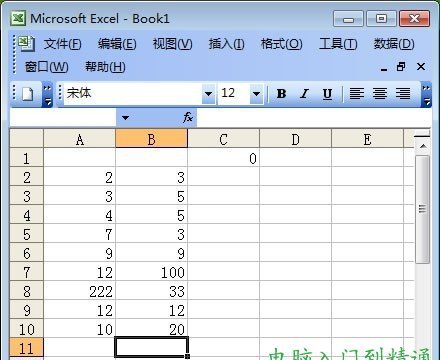Screen dimensions: 440x360
Task: Click cell B10 containing 20
Action: pyautogui.click(x=151, y=329)
